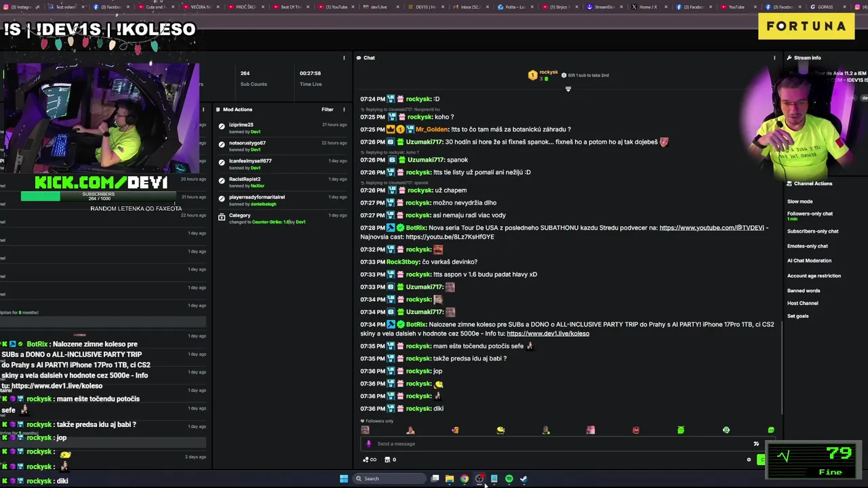Open Spotify from taskbar
The width and height of the screenshot is (868, 488).
click(x=509, y=479)
